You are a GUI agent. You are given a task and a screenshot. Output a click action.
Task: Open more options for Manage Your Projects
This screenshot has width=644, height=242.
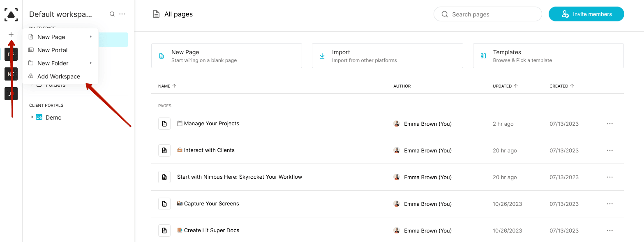click(609, 124)
